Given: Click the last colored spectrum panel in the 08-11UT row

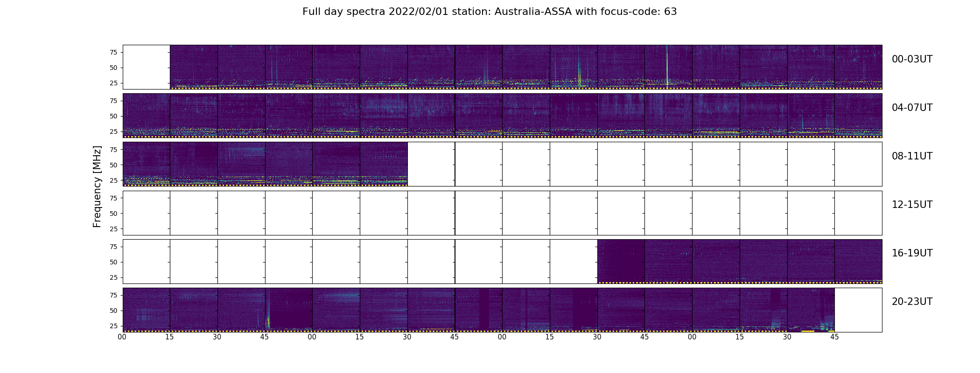Looking at the screenshot, I should point(384,164).
